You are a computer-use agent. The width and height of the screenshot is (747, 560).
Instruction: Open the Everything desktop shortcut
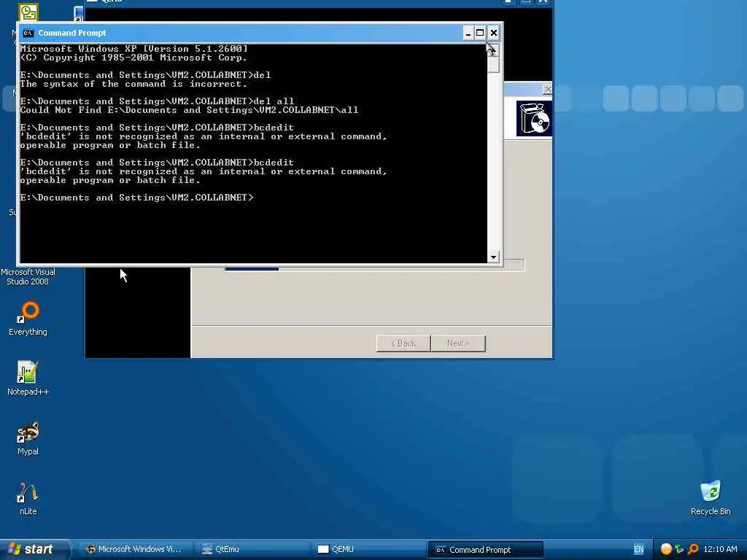(x=28, y=318)
